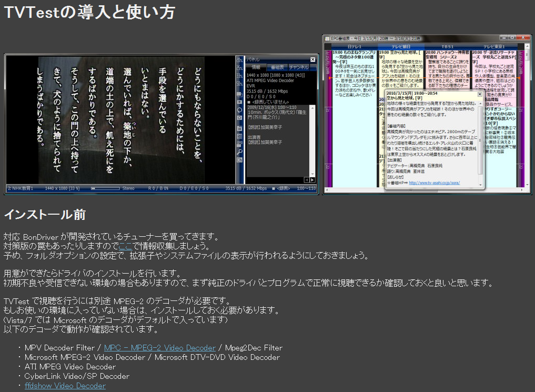Click the EPG window title bar icon
Screen dimensions: 535x392
[x=327, y=38]
